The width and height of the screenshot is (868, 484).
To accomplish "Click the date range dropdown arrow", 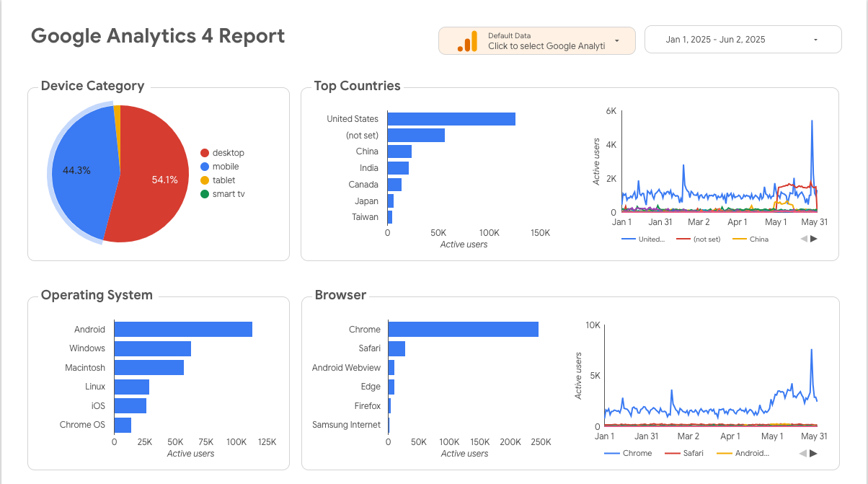I will pos(815,40).
